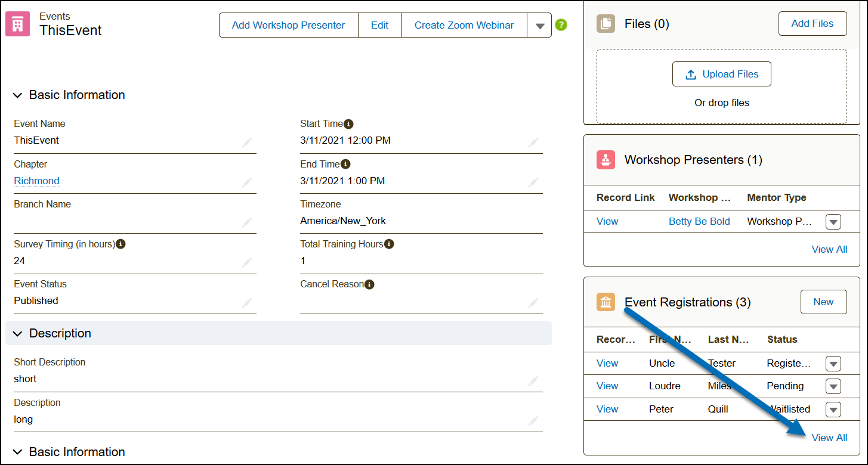This screenshot has height=465, width=868.
Task: Collapse the Description section
Action: coord(18,334)
